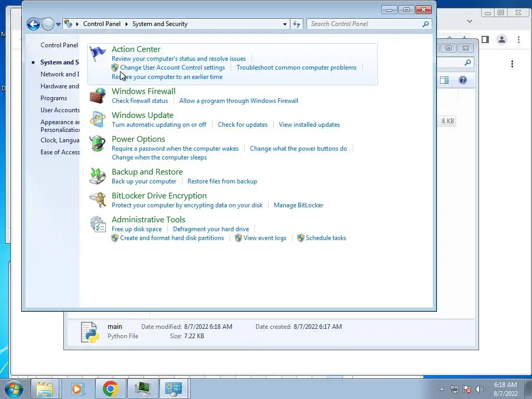The image size is (532, 399).
Task: Select Hardware and Sound in sidebar
Action: coord(60,86)
